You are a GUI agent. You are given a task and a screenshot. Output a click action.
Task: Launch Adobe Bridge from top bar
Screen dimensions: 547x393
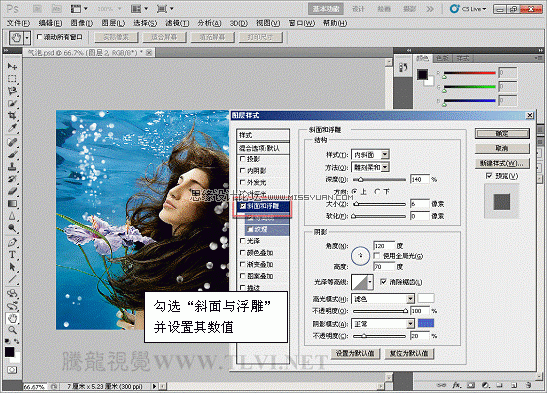37,9
